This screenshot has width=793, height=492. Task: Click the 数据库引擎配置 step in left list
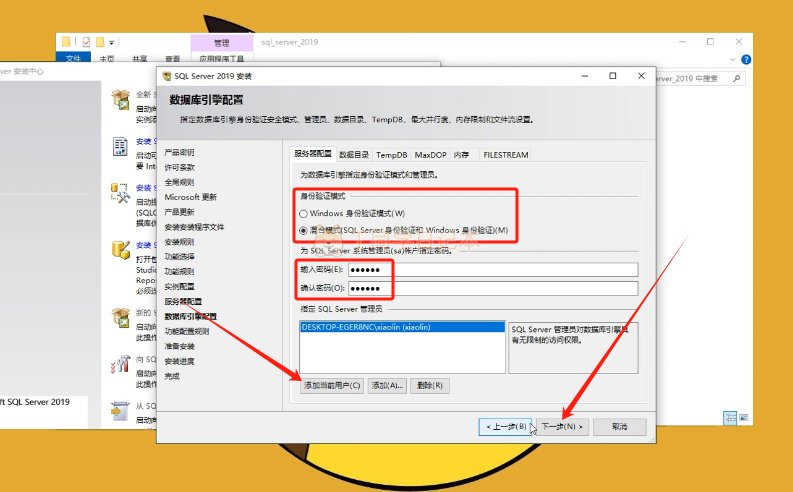[x=191, y=317]
